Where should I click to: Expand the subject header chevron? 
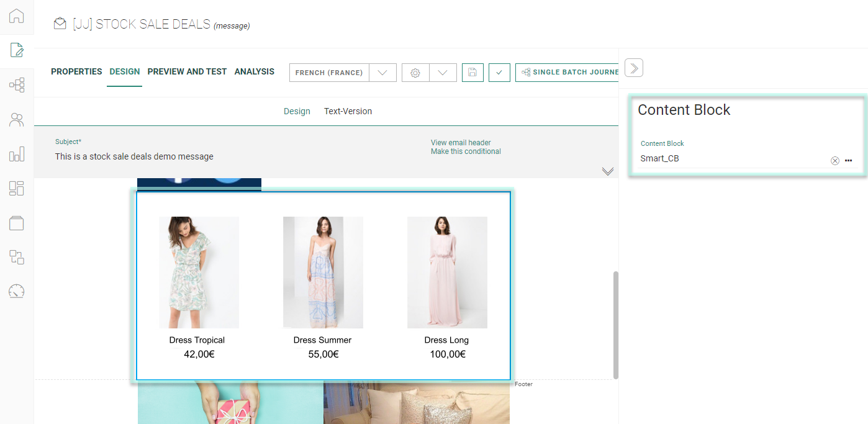pos(608,171)
